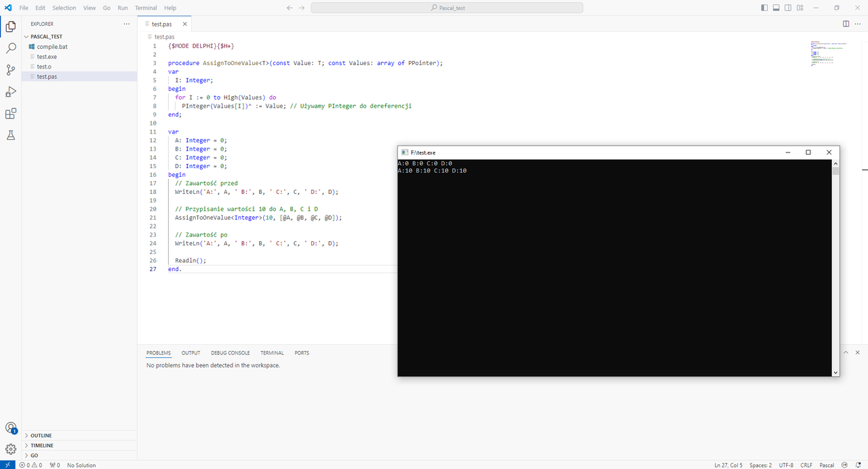The image size is (868, 469).
Task: Open the Extensions view
Action: (x=11, y=114)
